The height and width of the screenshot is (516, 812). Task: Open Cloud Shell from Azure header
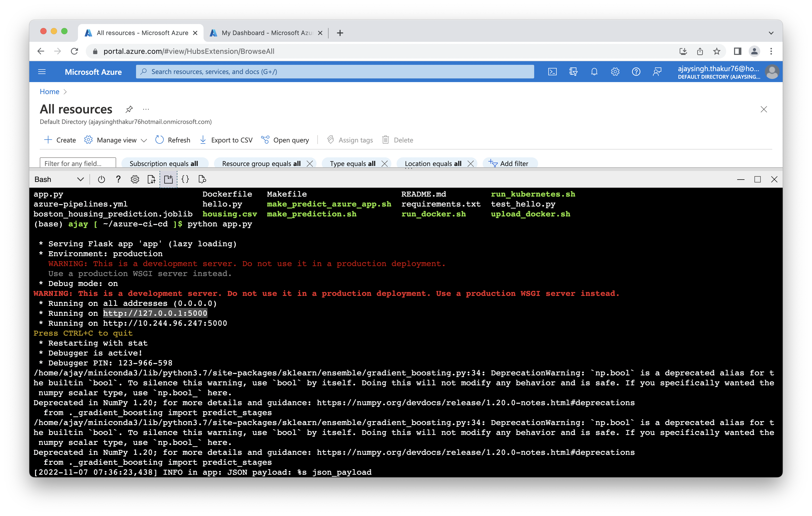pos(552,72)
